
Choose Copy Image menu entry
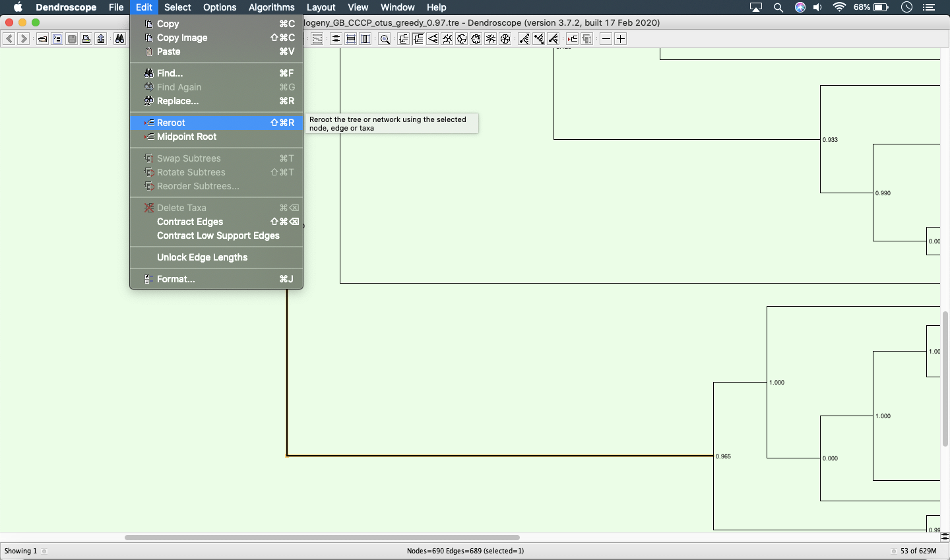click(216, 38)
